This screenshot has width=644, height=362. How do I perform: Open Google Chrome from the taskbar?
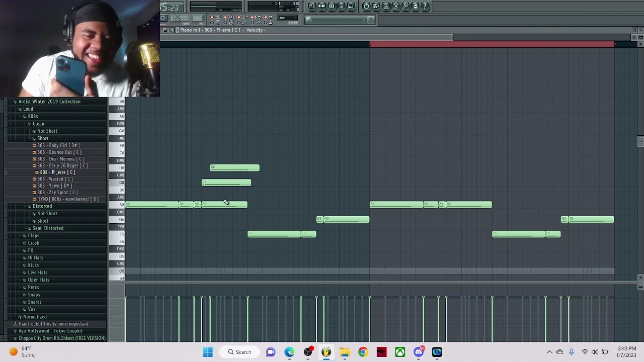click(x=363, y=352)
